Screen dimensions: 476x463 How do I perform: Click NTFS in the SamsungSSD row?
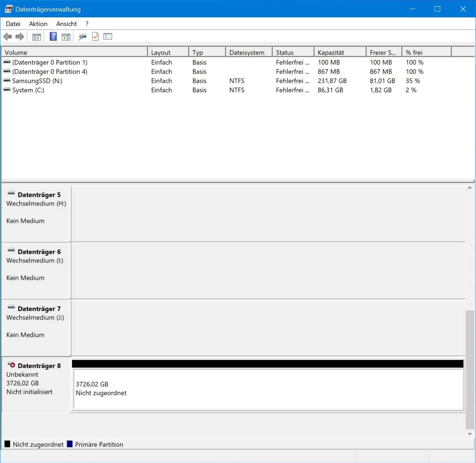click(x=237, y=81)
